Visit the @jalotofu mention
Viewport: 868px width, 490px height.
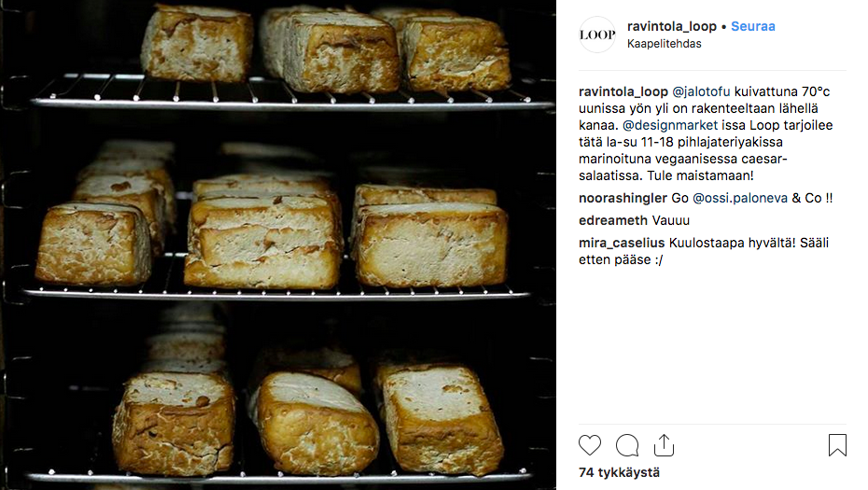[x=701, y=91]
